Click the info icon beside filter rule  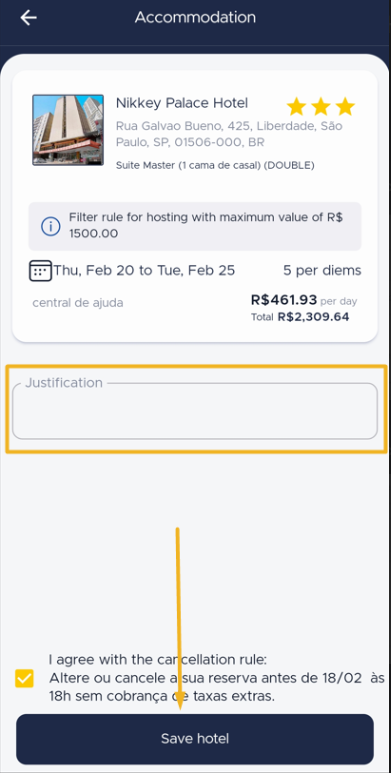point(50,226)
